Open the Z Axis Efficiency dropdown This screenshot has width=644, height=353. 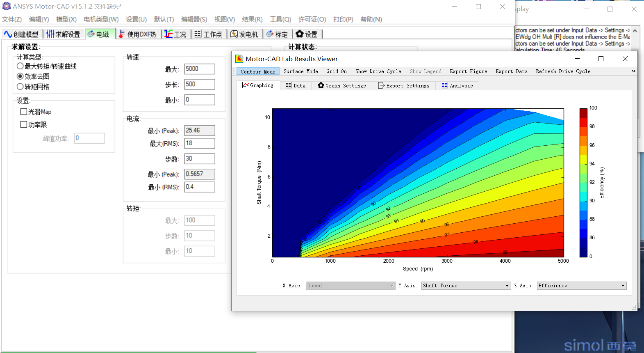[582, 286]
